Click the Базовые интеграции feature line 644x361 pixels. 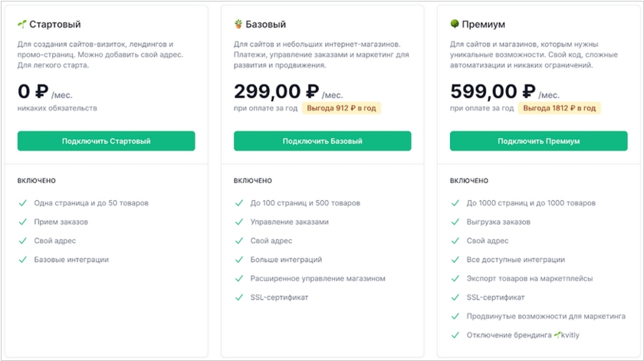tap(71, 260)
